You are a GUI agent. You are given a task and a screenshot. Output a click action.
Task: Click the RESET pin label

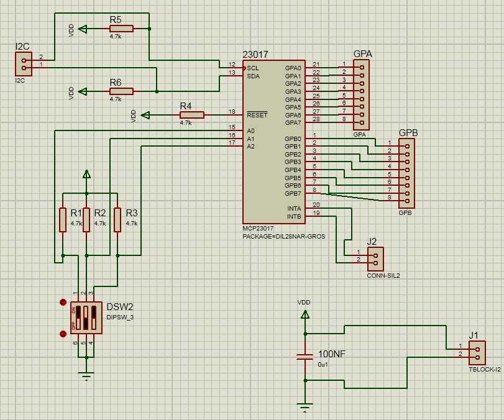pyautogui.click(x=257, y=115)
